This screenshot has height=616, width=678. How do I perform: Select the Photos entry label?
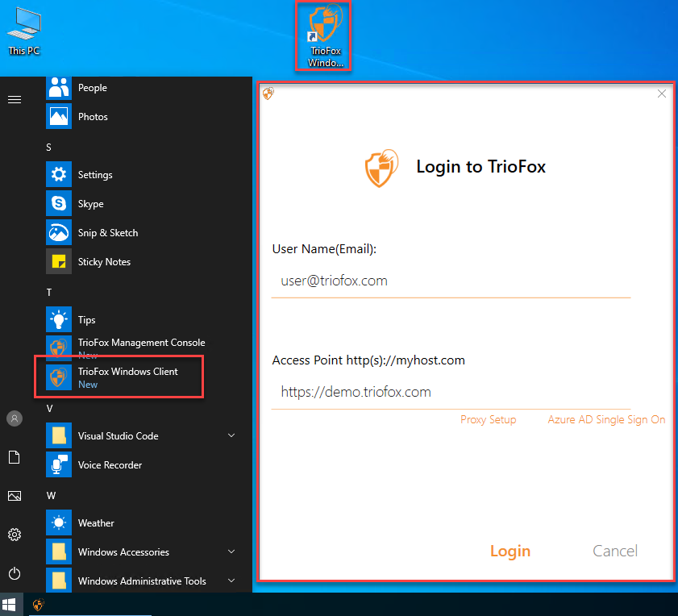[x=93, y=117]
